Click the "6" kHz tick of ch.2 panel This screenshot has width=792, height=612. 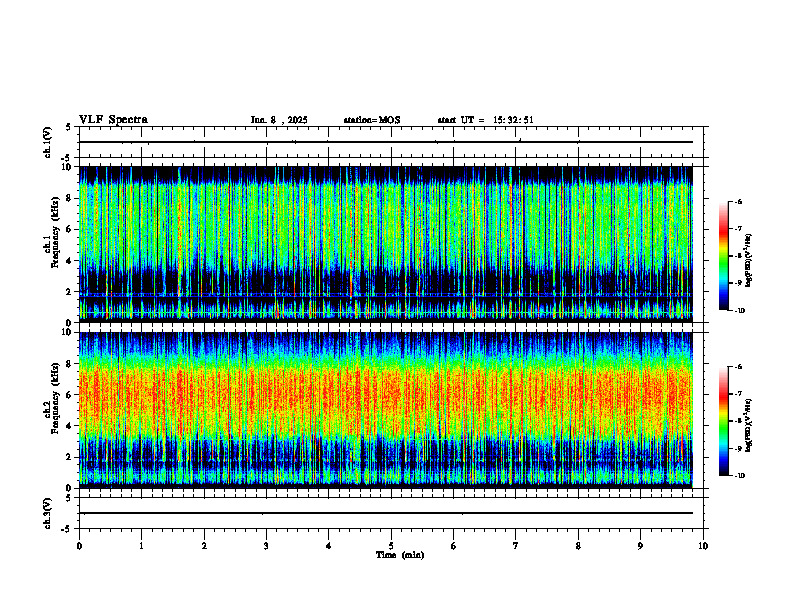tap(69, 395)
